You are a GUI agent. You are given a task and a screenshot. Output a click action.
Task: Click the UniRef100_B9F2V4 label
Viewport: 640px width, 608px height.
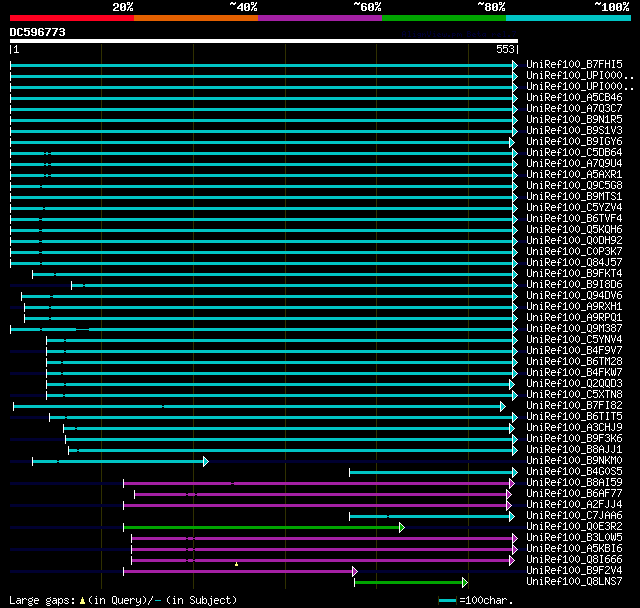pyautogui.click(x=574, y=571)
